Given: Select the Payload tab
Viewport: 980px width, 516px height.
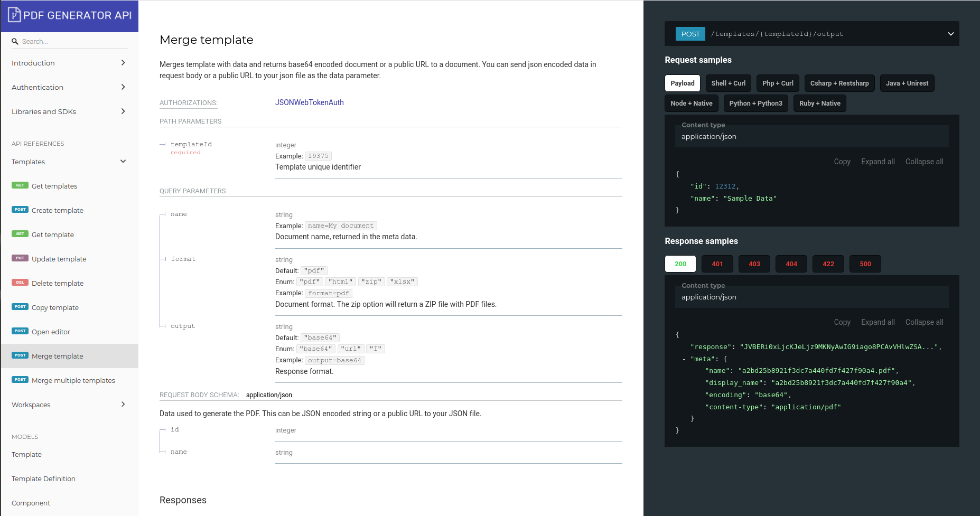Looking at the screenshot, I should [x=682, y=83].
